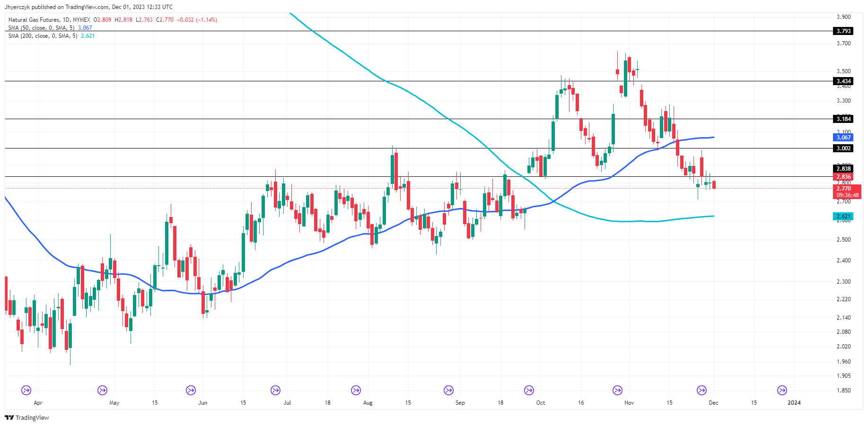
Task: Click the blue 3.067 SMA 50 value label
Action: [x=843, y=138]
